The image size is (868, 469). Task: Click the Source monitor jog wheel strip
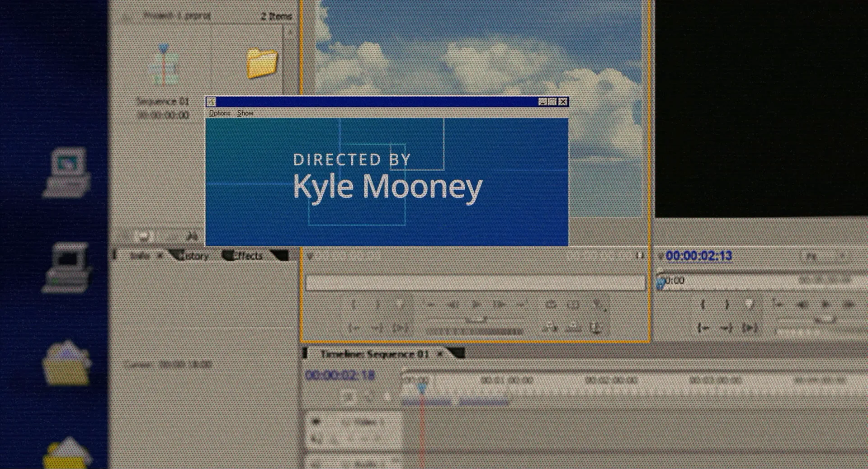475,332
